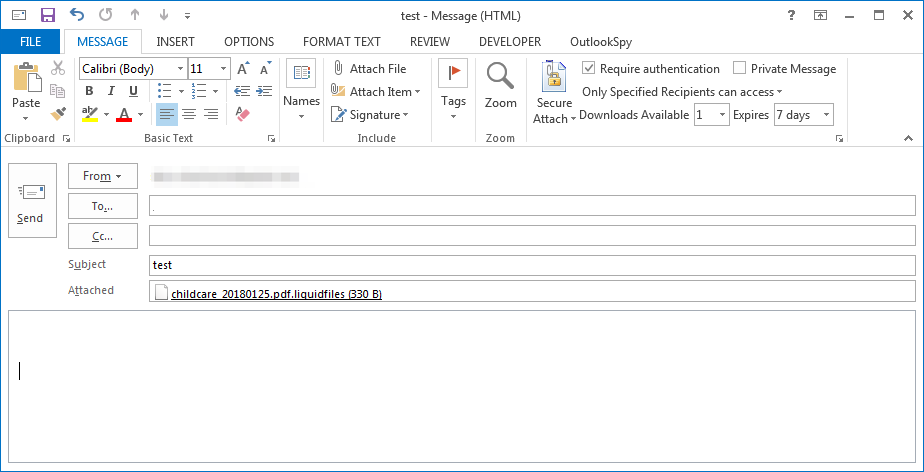Shrink the font size

click(x=266, y=69)
